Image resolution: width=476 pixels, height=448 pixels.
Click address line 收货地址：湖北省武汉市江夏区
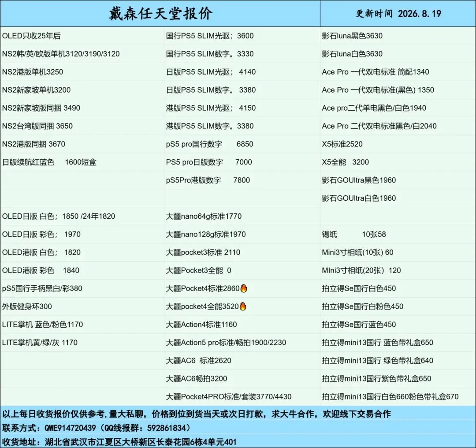click(x=119, y=442)
